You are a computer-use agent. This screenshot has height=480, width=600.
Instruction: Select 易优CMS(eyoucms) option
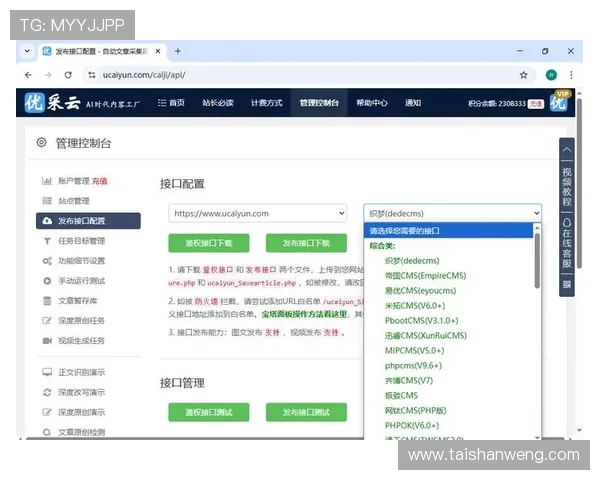pyautogui.click(x=420, y=291)
